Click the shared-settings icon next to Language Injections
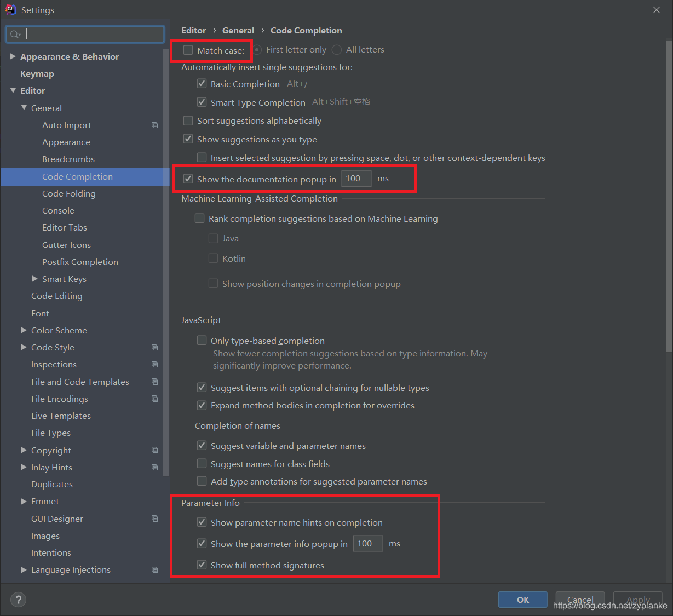 click(x=155, y=569)
